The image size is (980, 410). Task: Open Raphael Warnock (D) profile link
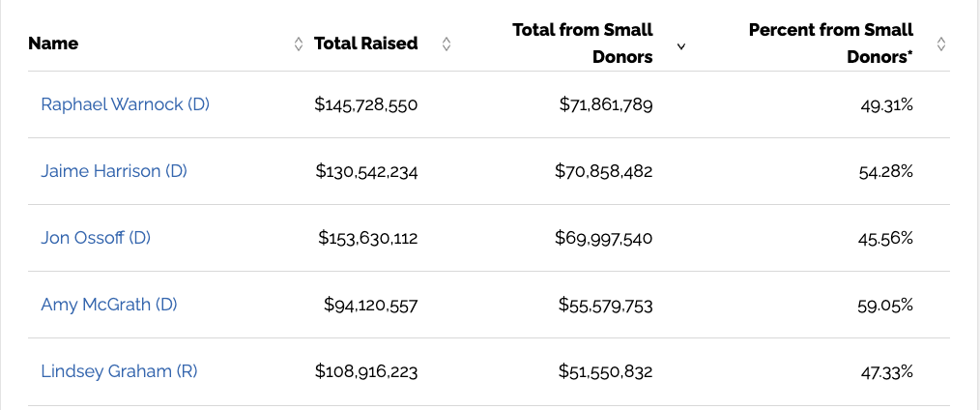(125, 104)
